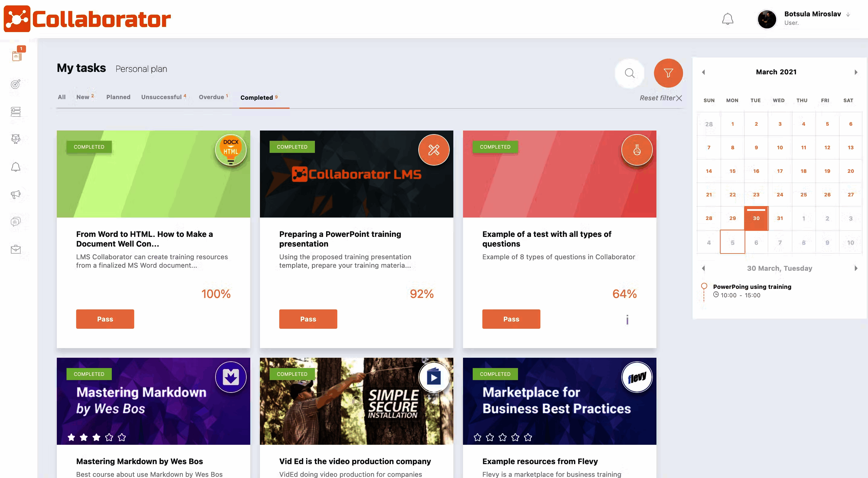
Task: Click the briefcase icon in sidebar
Action: tap(15, 249)
